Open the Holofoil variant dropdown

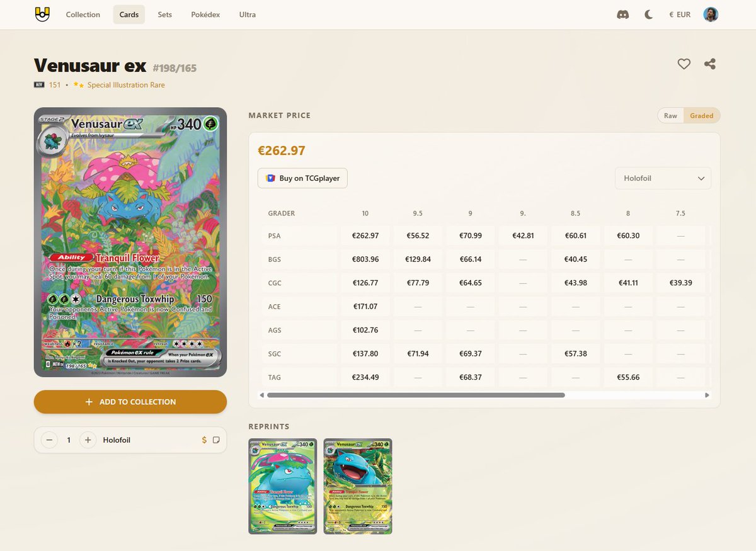(x=663, y=178)
